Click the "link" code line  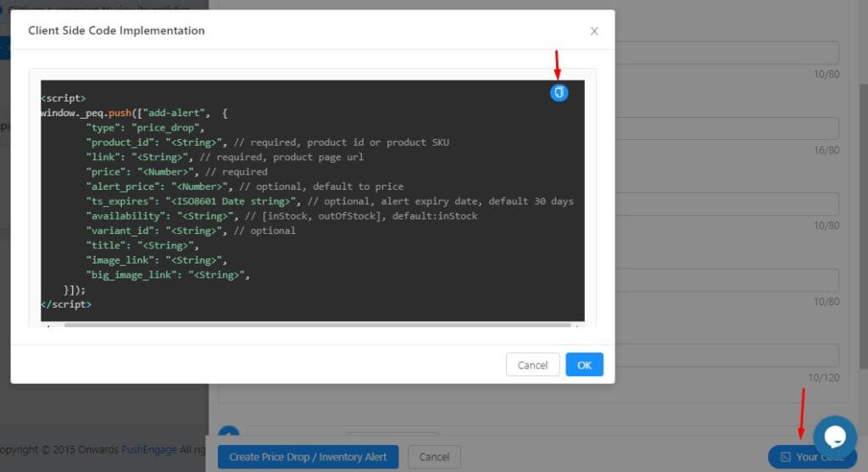[224, 157]
